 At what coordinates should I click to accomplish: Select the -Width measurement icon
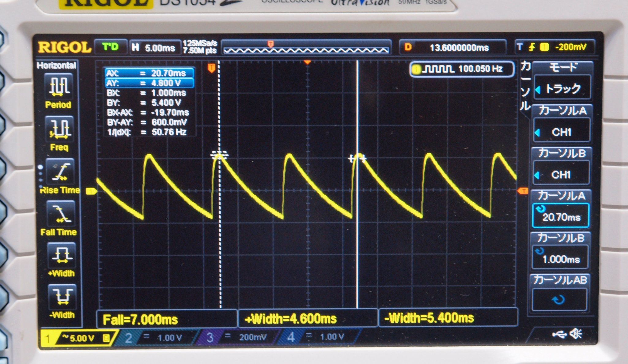tap(62, 296)
